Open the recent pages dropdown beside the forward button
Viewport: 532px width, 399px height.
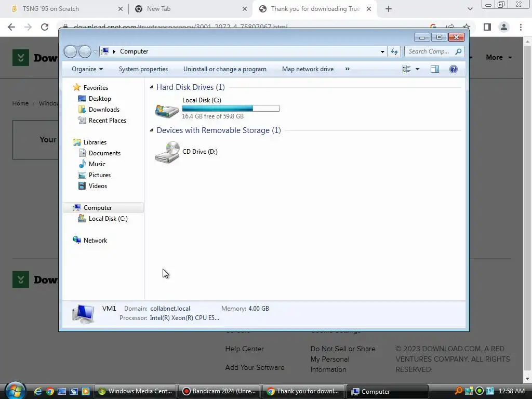[x=95, y=51]
